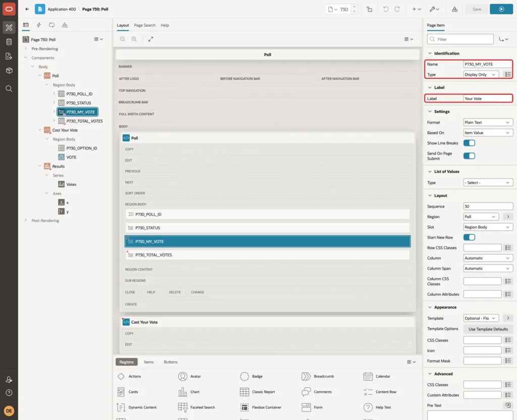Expand the layout pane to full size
517x420 pixels.
pos(150,39)
